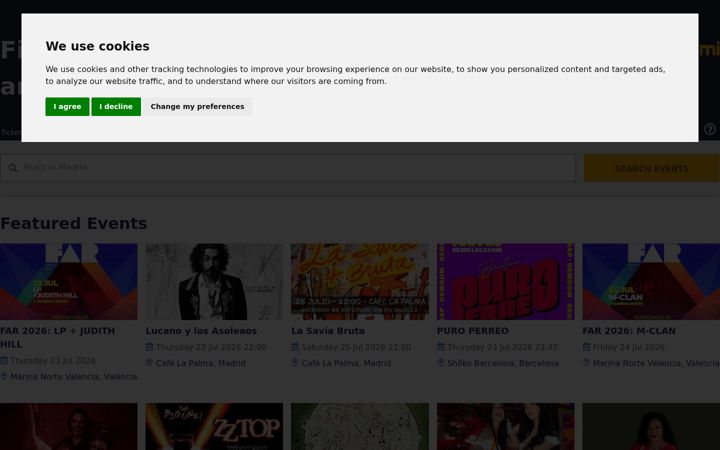Click calendar icon for FAR 2026: M-CLAN
This screenshot has height=450, width=720.
coord(586,347)
